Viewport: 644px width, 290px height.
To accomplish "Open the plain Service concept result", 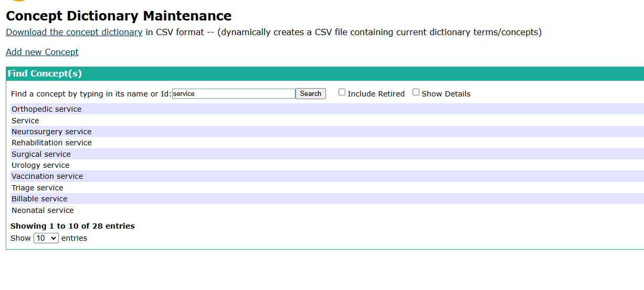I will coord(25,121).
